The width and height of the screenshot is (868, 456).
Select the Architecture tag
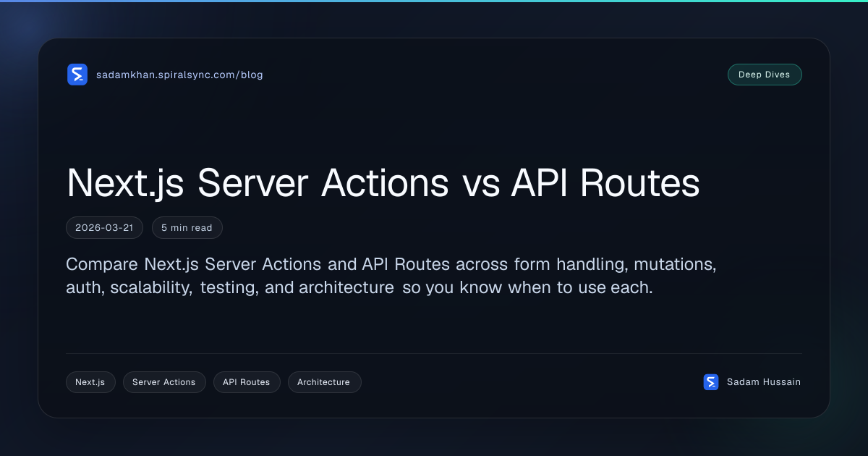click(324, 382)
